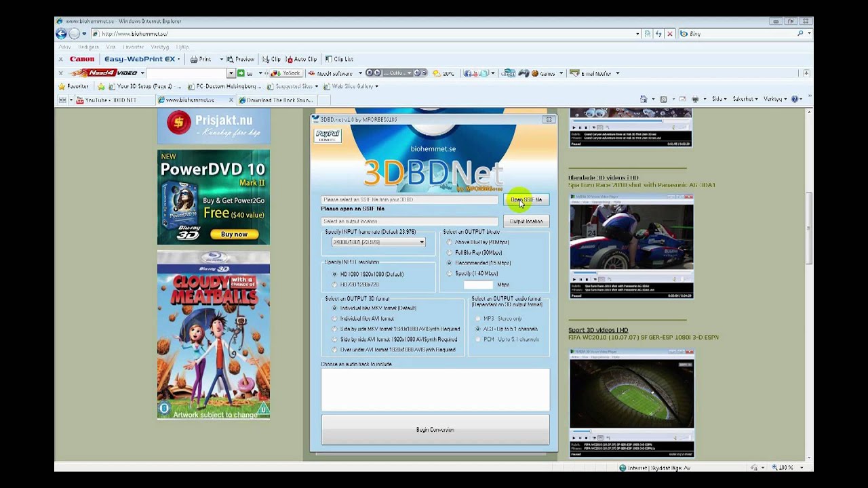Click the YoSeek button
The height and width of the screenshot is (488, 868).
287,73
